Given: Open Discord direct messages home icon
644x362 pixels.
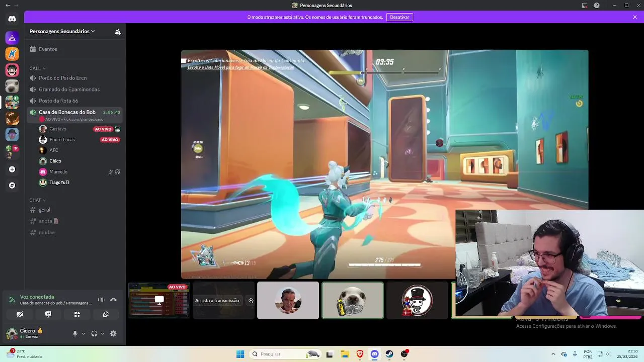Looking at the screenshot, I should [x=12, y=19].
